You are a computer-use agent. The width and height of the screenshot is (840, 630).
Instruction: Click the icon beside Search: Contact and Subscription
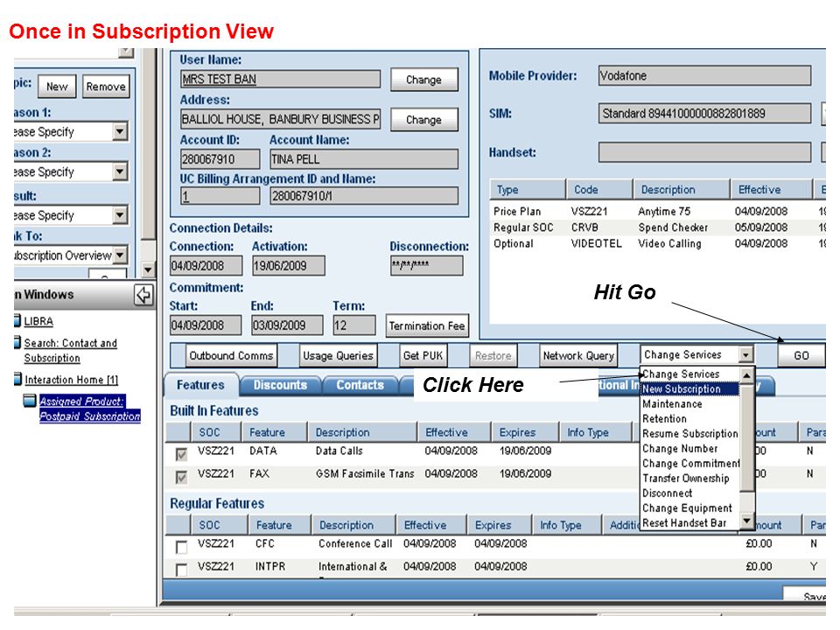[x=17, y=342]
